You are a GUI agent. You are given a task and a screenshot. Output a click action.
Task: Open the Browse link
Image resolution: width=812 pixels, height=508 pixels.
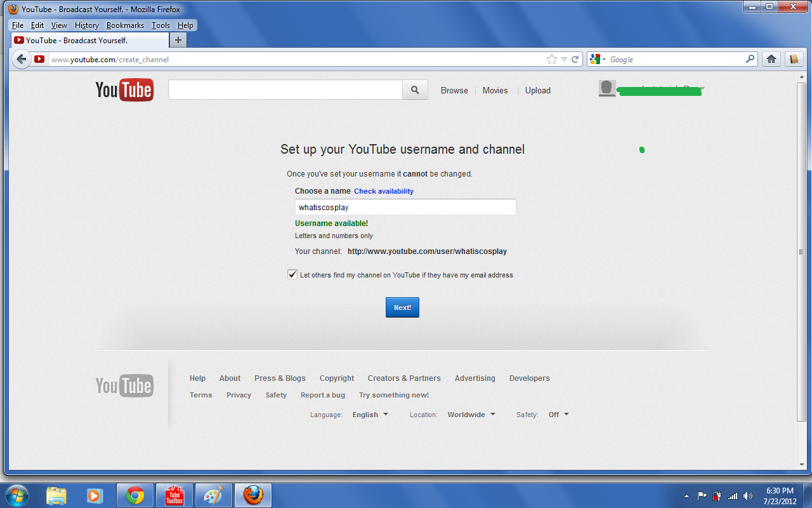click(454, 90)
